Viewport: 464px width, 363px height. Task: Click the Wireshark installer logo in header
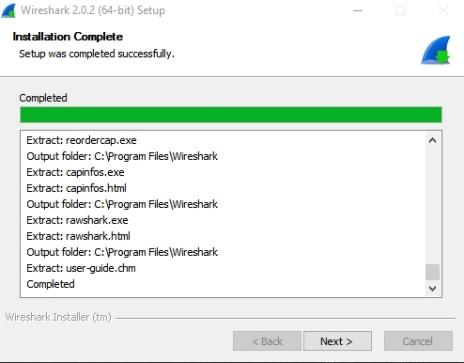tap(436, 50)
